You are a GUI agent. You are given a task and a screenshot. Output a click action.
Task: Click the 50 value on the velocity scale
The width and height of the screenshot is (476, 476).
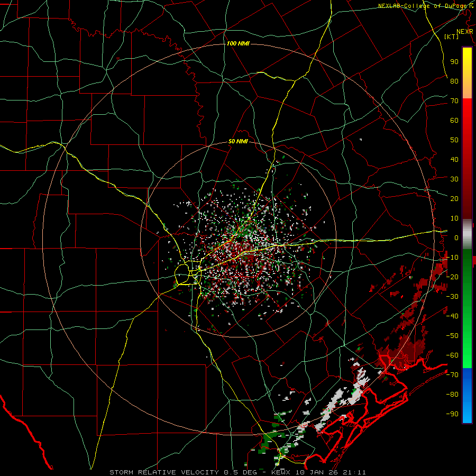coord(454,140)
